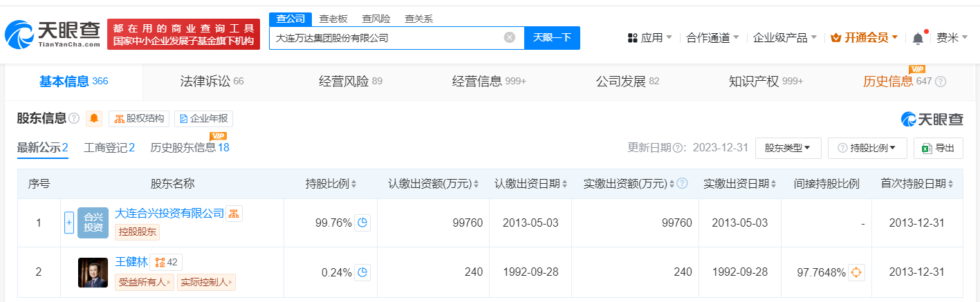The image size is (980, 302).
Task: Click the orange alert bell beside 股东信息
Action: coord(94,118)
